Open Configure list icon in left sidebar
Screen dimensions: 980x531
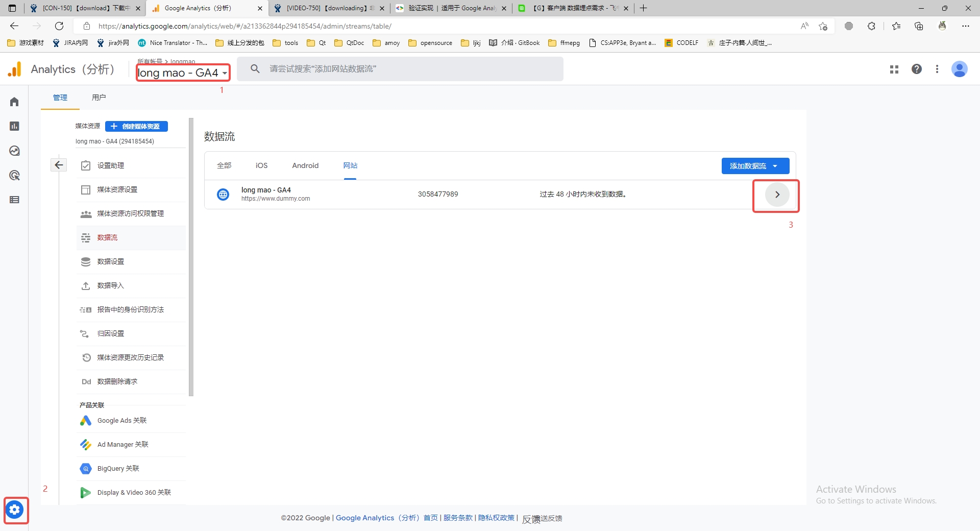coord(14,200)
